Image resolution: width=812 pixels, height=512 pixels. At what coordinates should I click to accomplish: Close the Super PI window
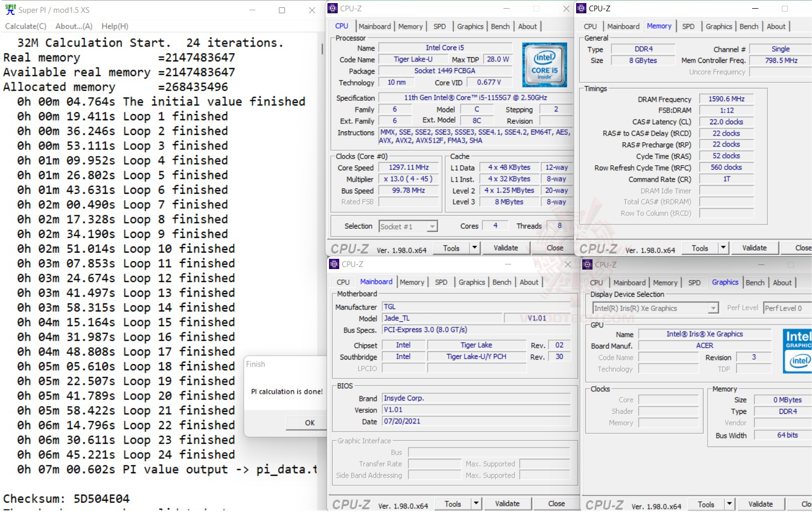312,10
